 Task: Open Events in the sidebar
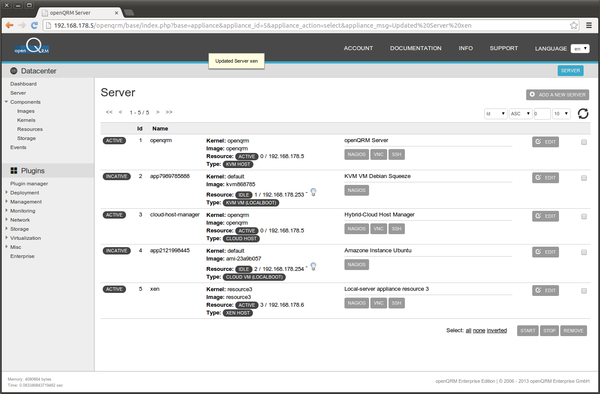point(18,147)
